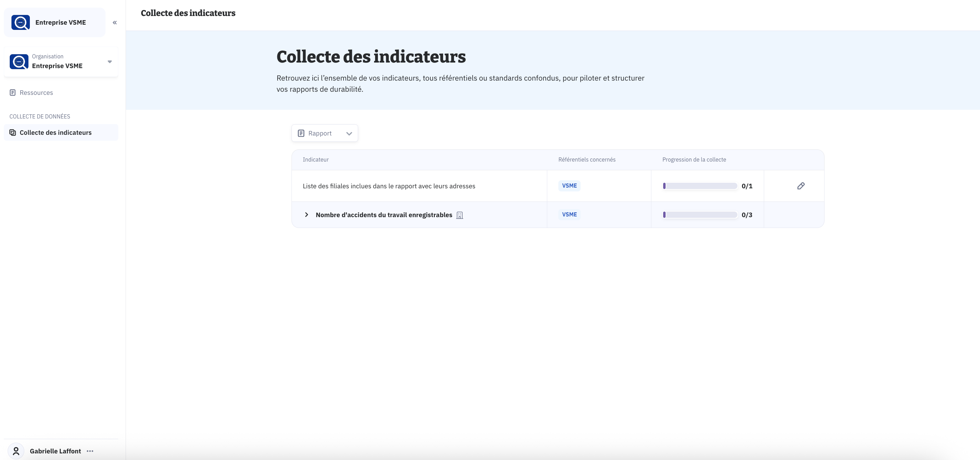Click the organisation logo in the selector card
980x460 pixels.
click(x=19, y=62)
